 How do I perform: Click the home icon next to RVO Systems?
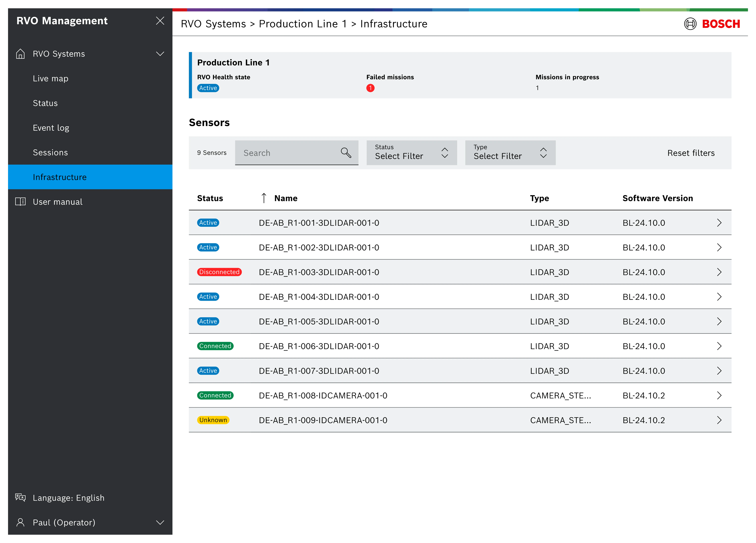click(x=20, y=54)
